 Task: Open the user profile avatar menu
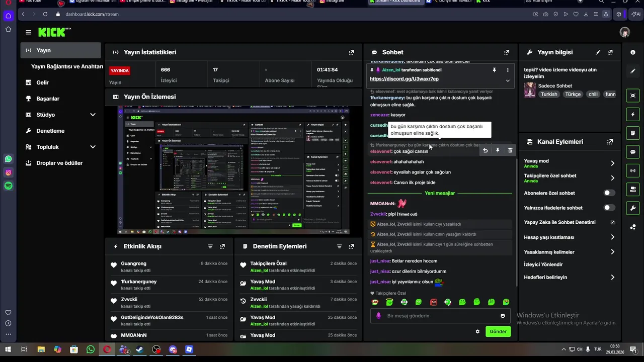(624, 32)
